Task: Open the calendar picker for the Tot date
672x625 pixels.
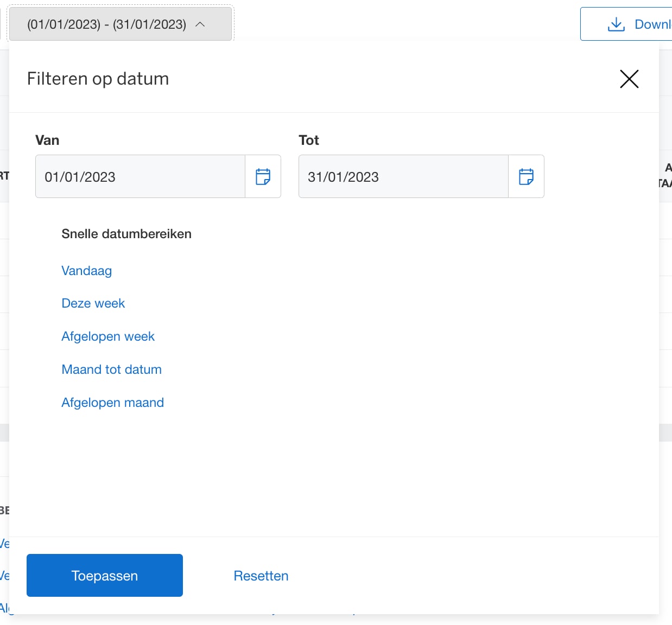Action: click(x=526, y=176)
